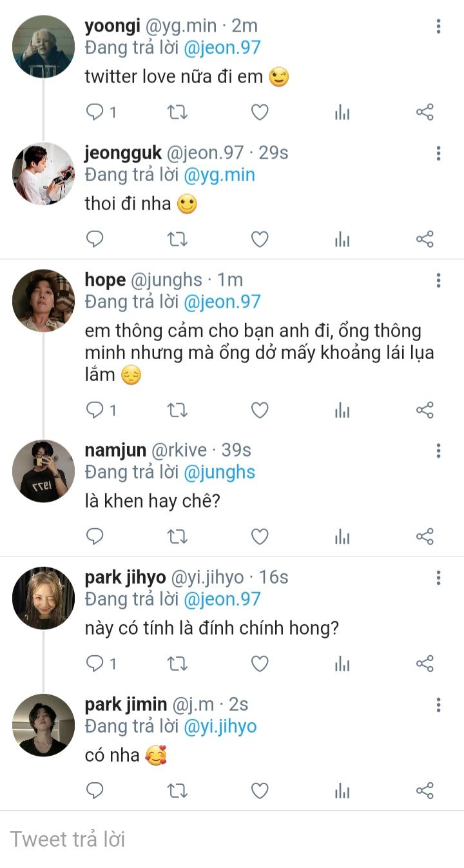
Task: Open more options menu for park jihyo's tweet
Action: [x=438, y=577]
